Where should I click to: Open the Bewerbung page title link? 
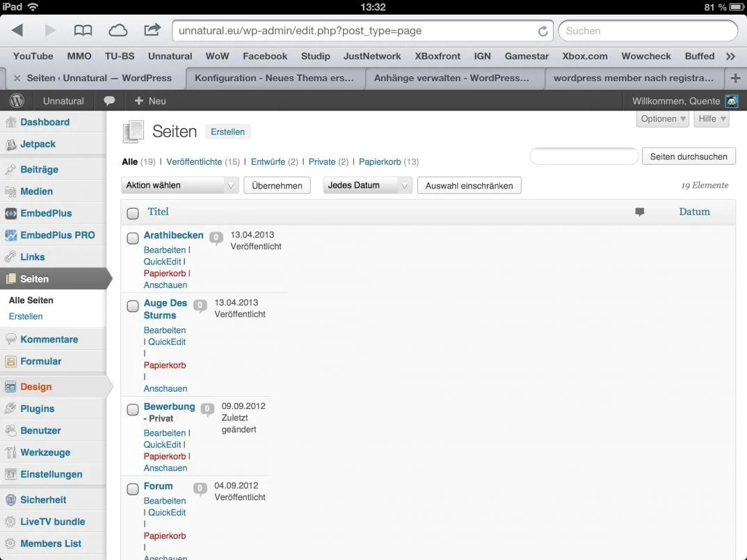click(x=169, y=406)
